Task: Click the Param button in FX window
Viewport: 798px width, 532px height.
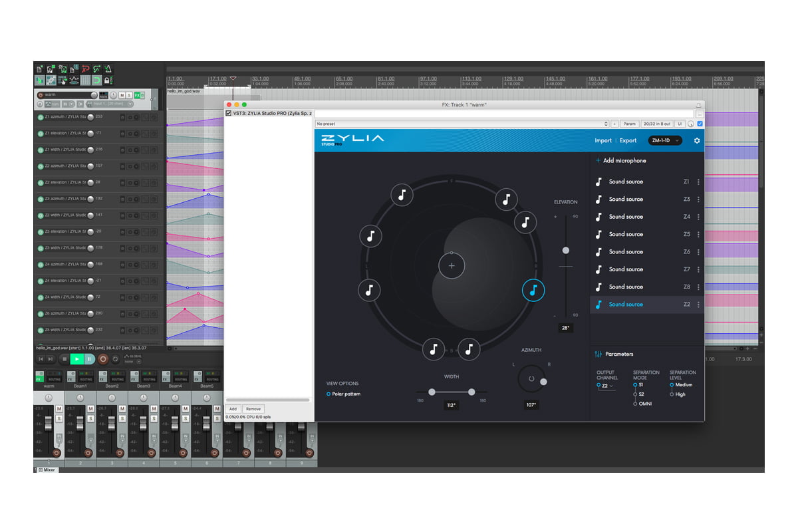Action: tap(630, 124)
